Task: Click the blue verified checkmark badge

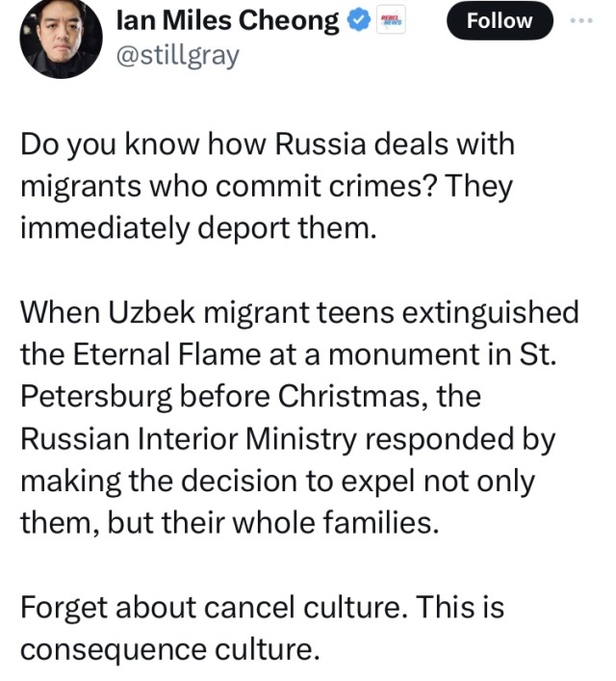Action: point(359,21)
